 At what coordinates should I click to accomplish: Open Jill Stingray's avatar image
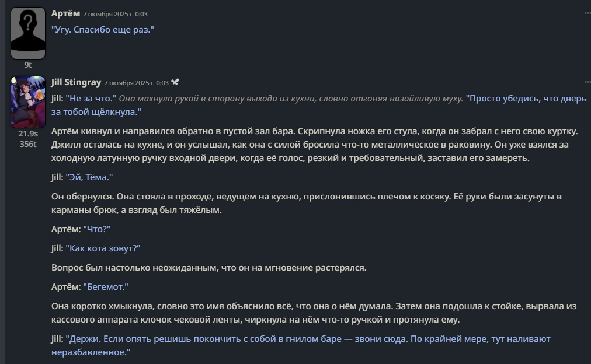tap(28, 102)
